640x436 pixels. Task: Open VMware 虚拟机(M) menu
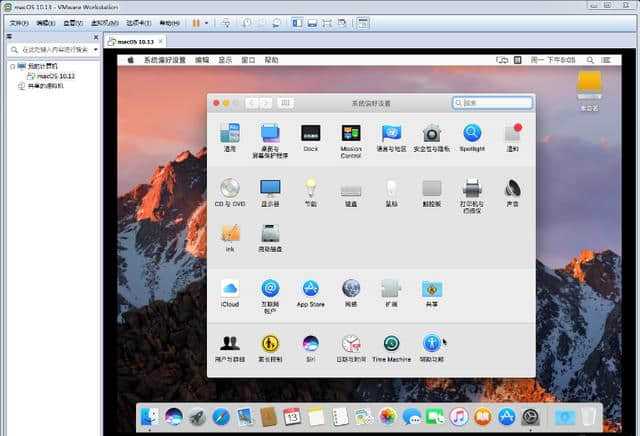pos(104,23)
